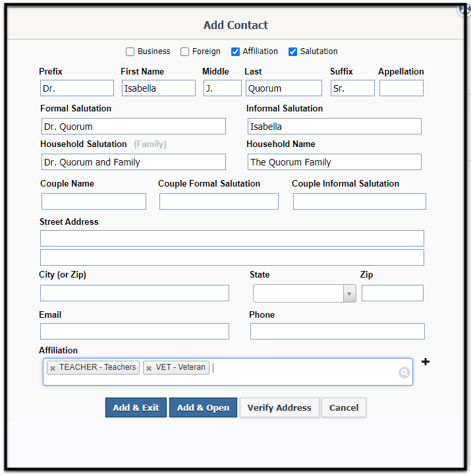Image resolution: width=471 pixels, height=476 pixels.
Task: Click the first Street Address line
Action: click(x=232, y=238)
